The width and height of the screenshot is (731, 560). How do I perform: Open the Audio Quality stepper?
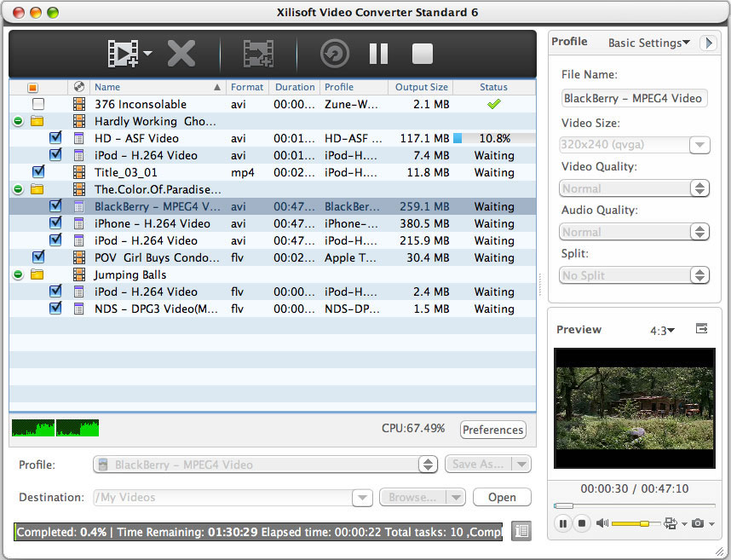click(x=699, y=232)
